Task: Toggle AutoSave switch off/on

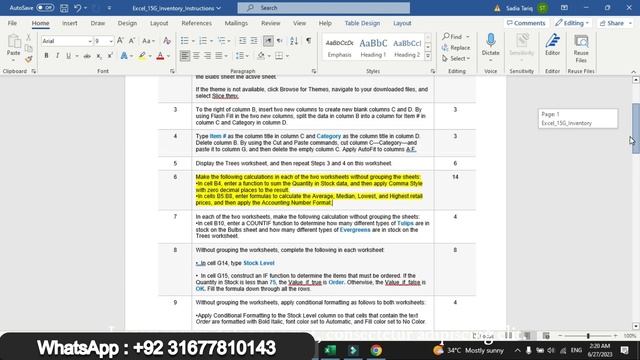Action: (45, 8)
